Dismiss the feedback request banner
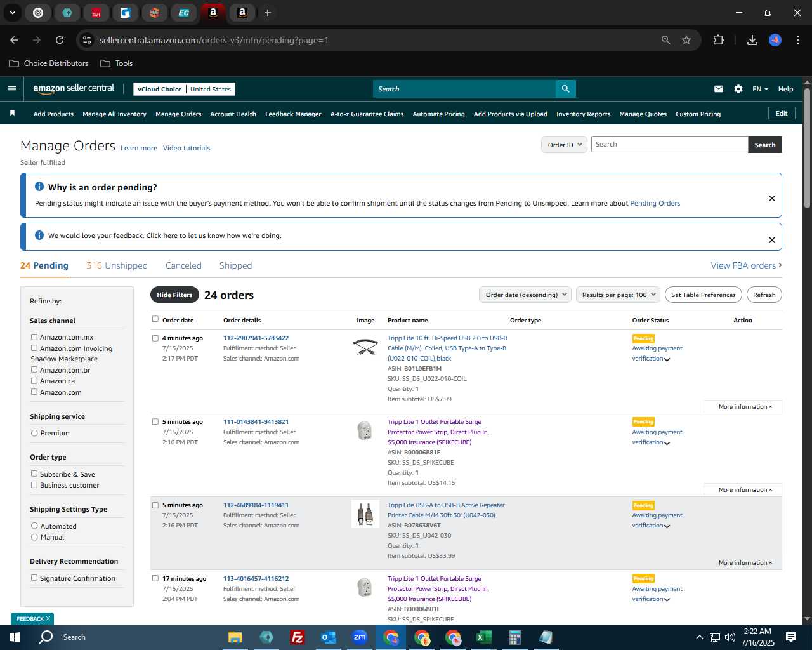 coord(772,239)
